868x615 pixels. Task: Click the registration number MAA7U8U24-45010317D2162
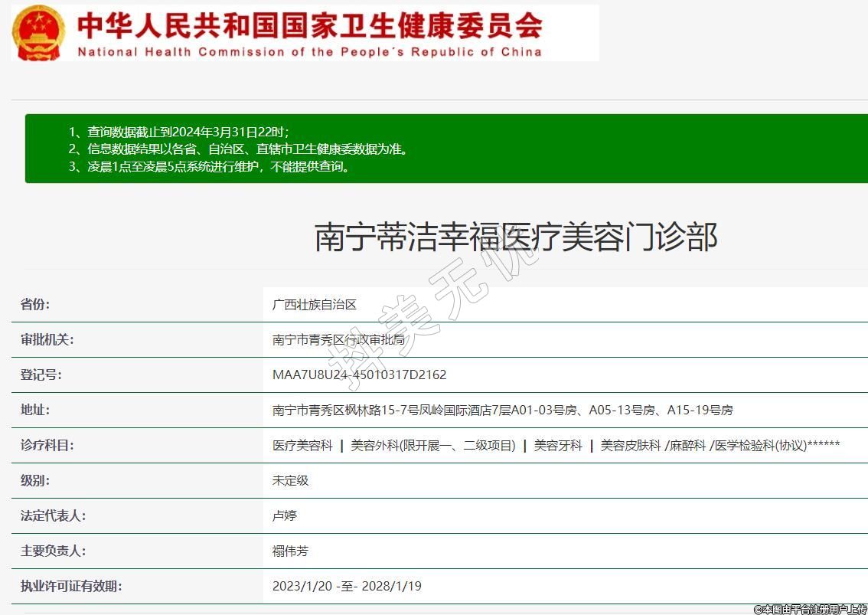(359, 375)
